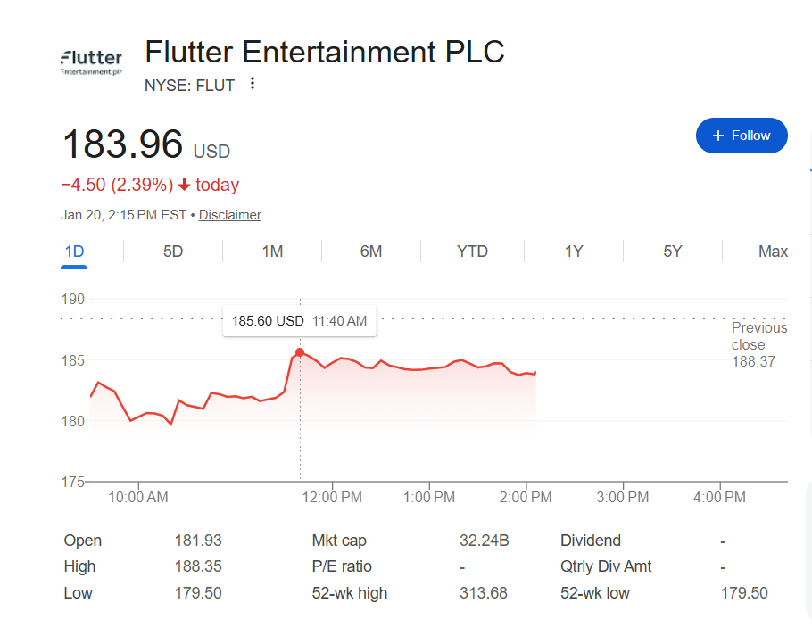Viewport: 812px width, 644px height.
Task: Click the Mkt cap label
Action: pyautogui.click(x=339, y=541)
